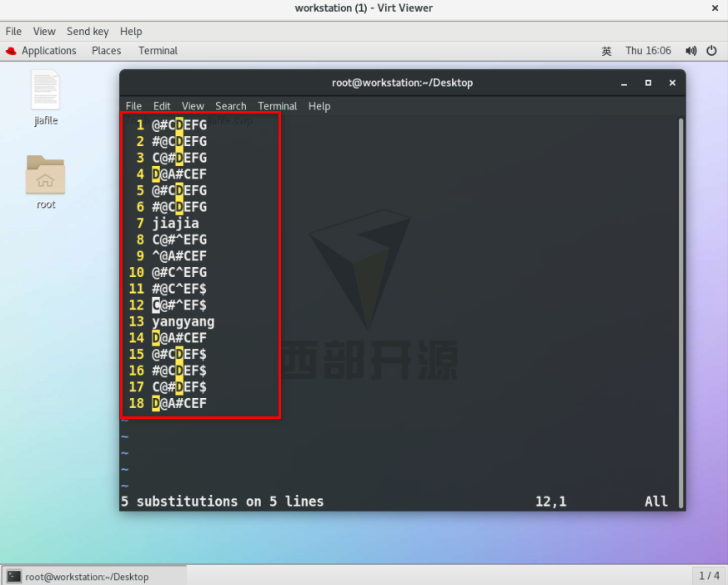Click line 15 text @#CDEF$
The height and width of the screenshot is (585, 728).
coord(179,354)
